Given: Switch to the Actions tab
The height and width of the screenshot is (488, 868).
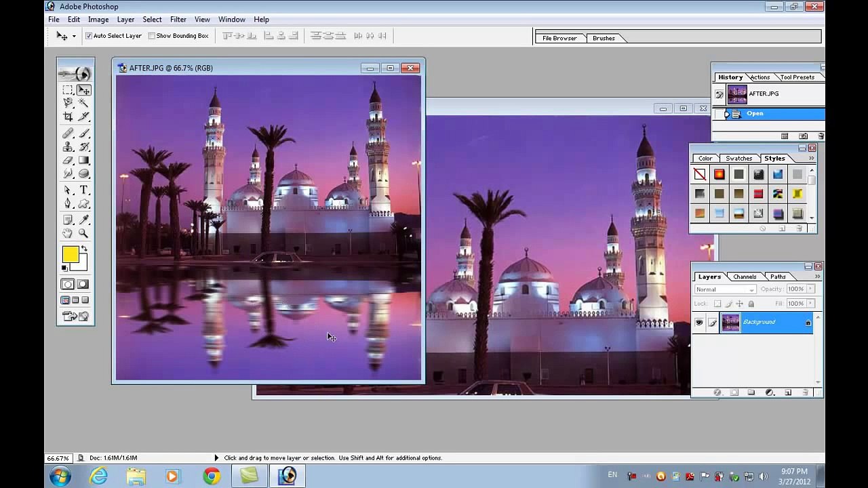Looking at the screenshot, I should tap(759, 77).
